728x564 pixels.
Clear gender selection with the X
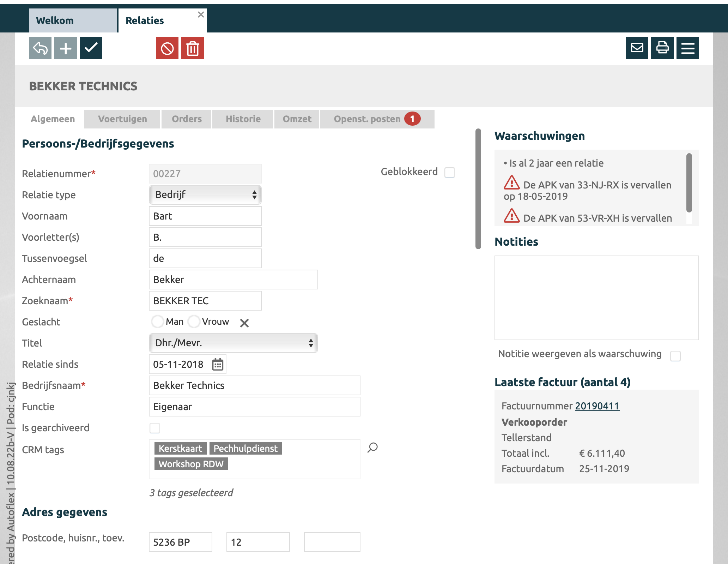pos(244,323)
